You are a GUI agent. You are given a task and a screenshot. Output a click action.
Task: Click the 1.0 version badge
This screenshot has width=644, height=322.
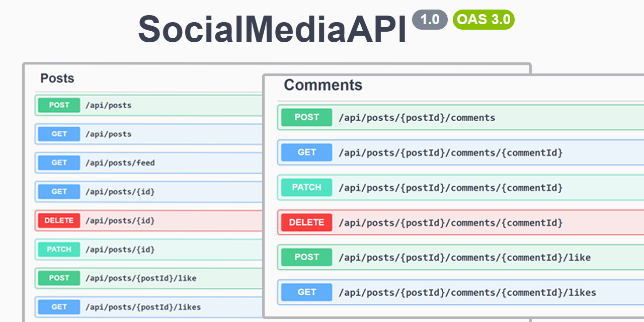430,20
